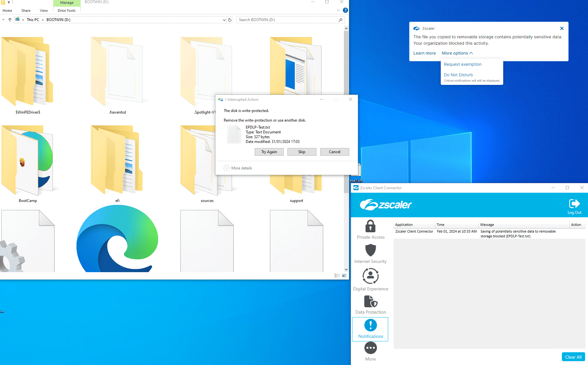
Task: Click the EPDLP-Test.txt file icon in dialog
Action: pos(234,134)
